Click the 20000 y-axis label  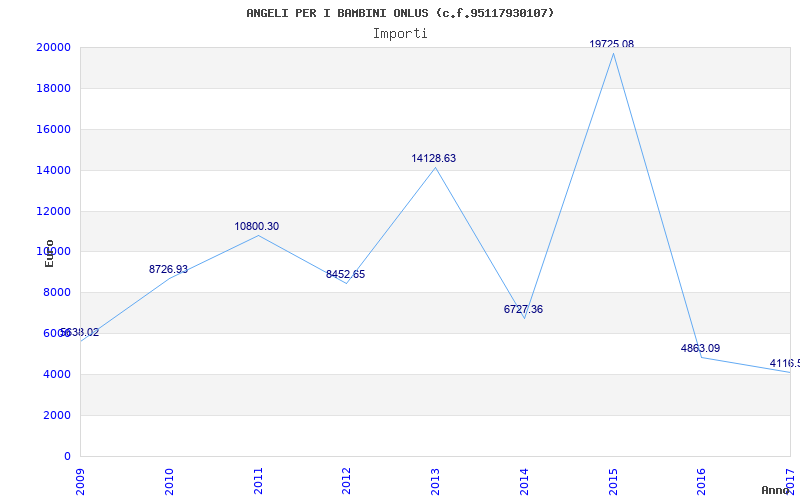[53, 47]
